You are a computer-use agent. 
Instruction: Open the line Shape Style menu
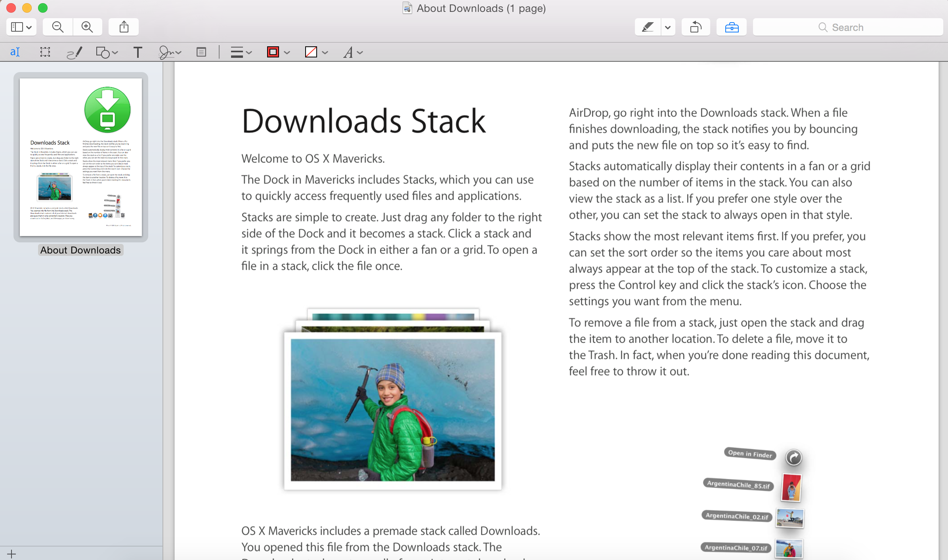241,52
